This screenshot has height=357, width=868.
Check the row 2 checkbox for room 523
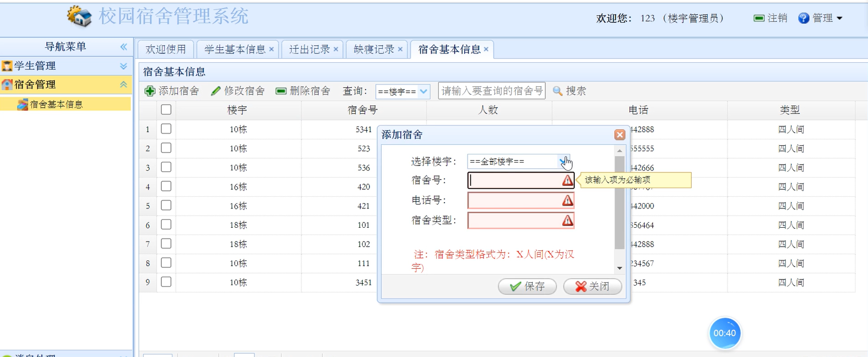pos(166,148)
